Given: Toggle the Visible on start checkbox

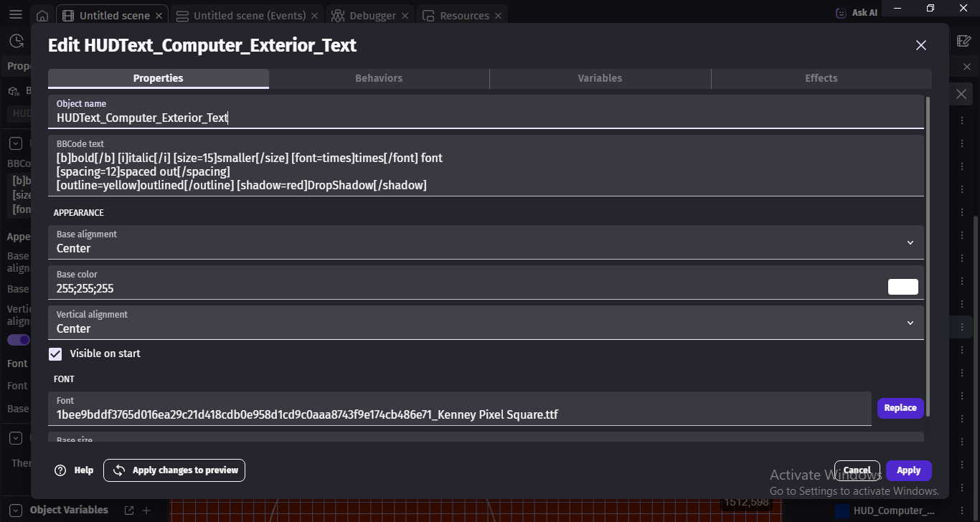Looking at the screenshot, I should (x=55, y=353).
